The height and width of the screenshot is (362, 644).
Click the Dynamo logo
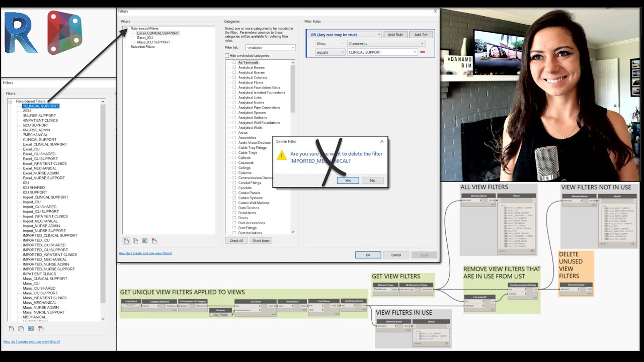click(x=64, y=33)
